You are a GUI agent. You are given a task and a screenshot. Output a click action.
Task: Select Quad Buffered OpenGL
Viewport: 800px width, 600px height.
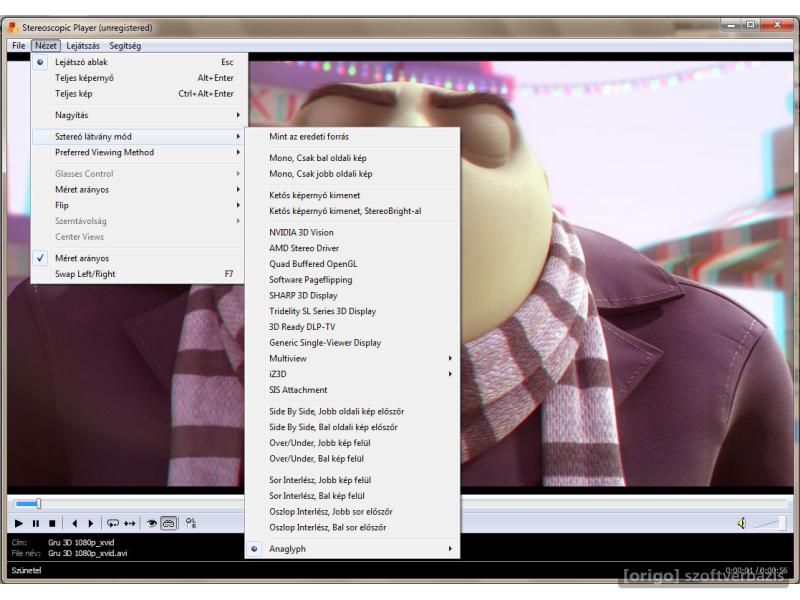tap(352, 264)
